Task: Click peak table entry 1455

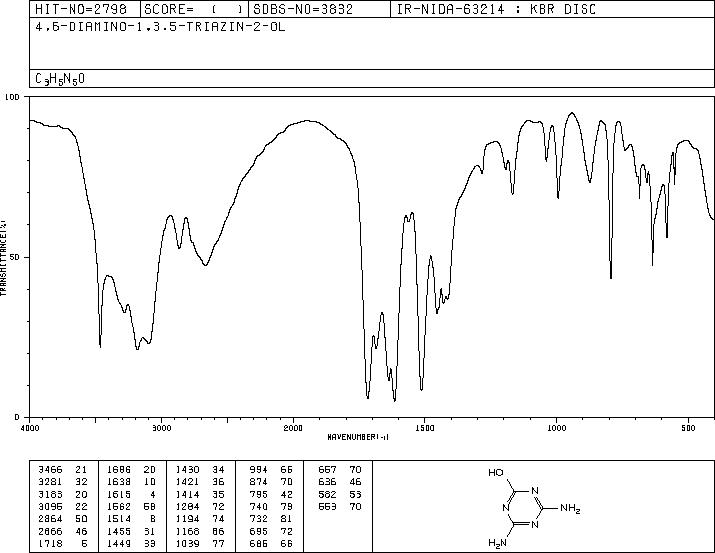Action: 119,531
